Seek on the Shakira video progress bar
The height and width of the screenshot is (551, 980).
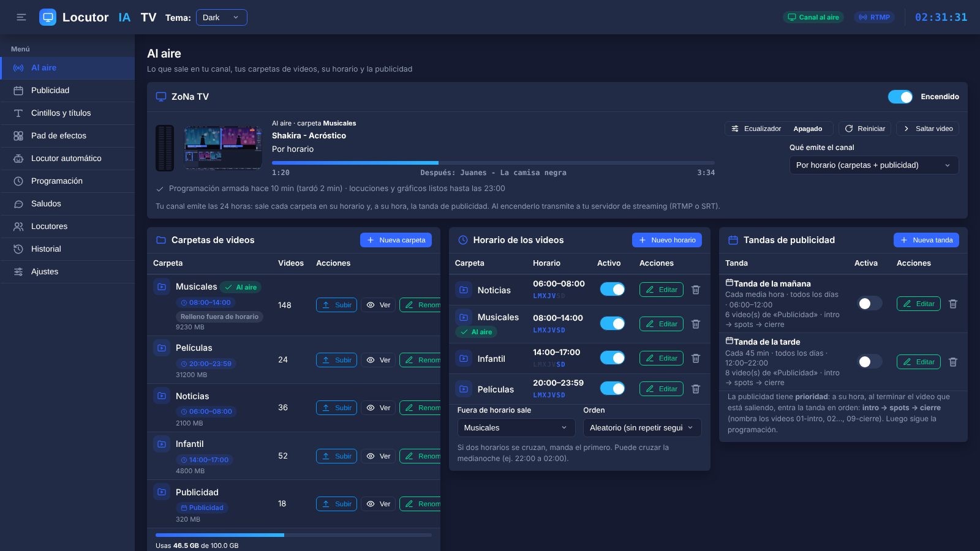(x=493, y=163)
